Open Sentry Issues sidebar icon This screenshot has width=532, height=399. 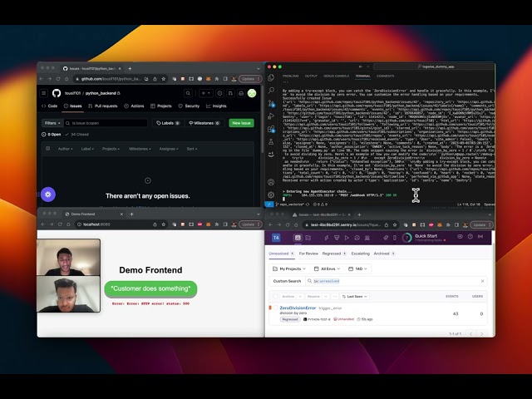pyautogui.click(x=298, y=238)
